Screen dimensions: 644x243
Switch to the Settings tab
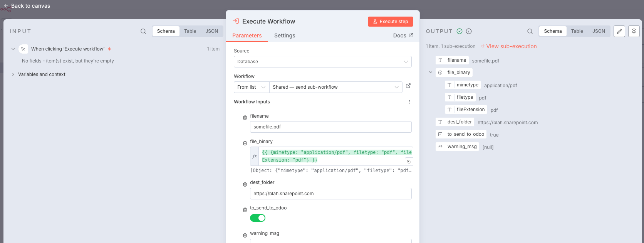click(x=285, y=35)
